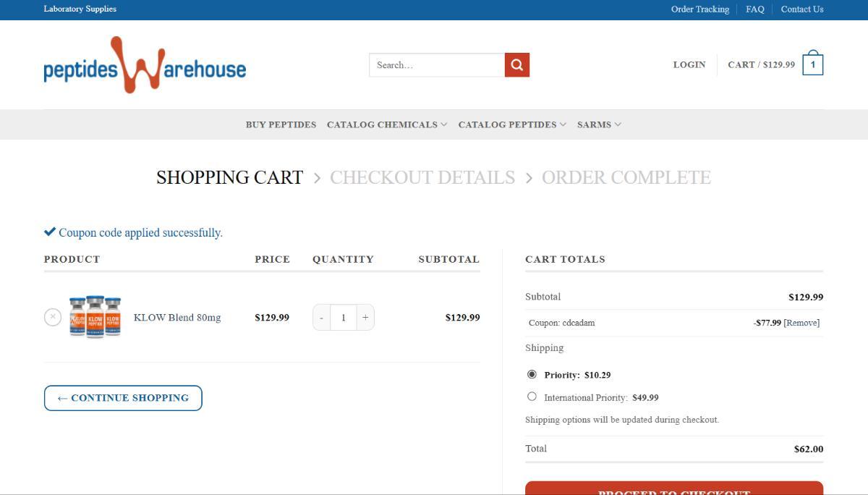868x495 pixels.
Task: Select International Priority shipping option
Action: pos(532,397)
